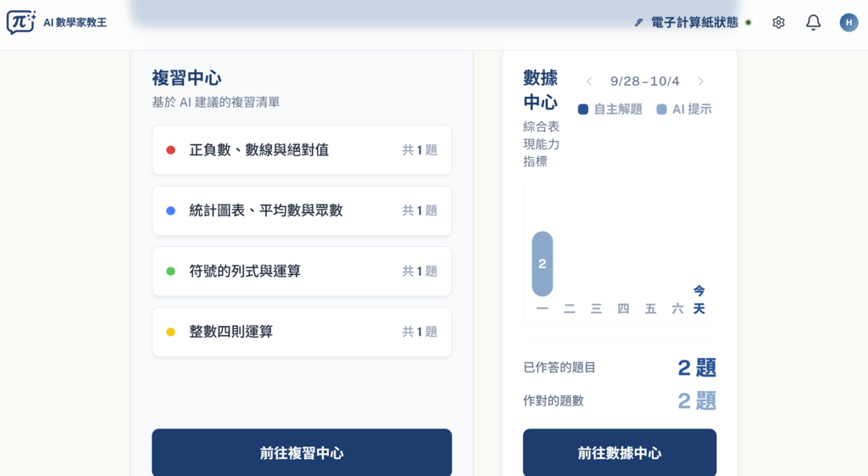The image size is (868, 476).
Task: Click the AI 數學家教王 title text
Action: click(75, 23)
